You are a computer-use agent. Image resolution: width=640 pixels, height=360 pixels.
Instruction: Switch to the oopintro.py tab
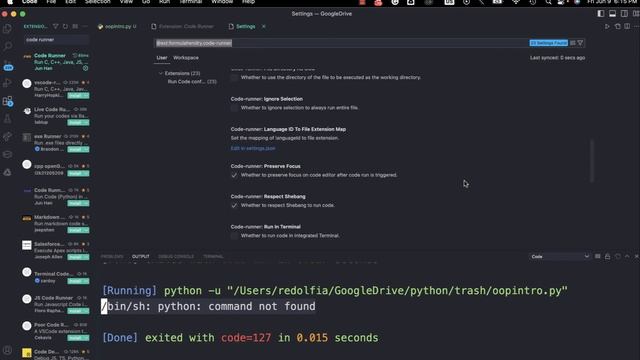pos(117,27)
